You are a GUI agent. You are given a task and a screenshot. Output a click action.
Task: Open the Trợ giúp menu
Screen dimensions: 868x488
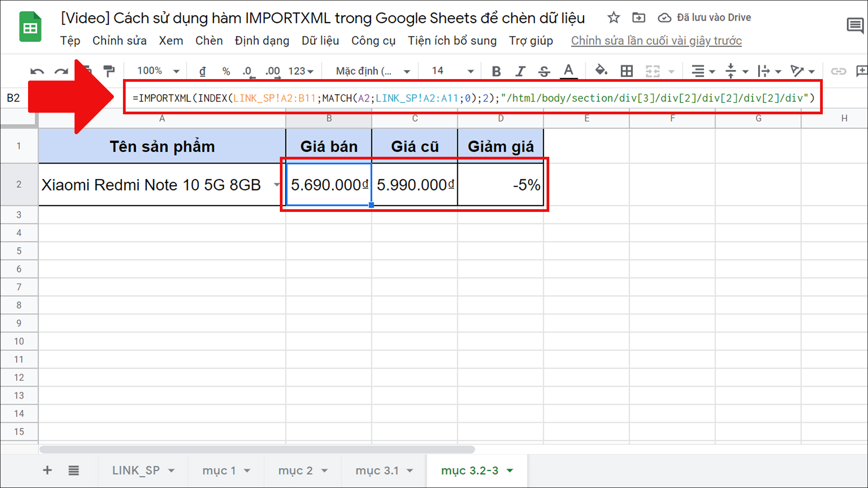[531, 41]
